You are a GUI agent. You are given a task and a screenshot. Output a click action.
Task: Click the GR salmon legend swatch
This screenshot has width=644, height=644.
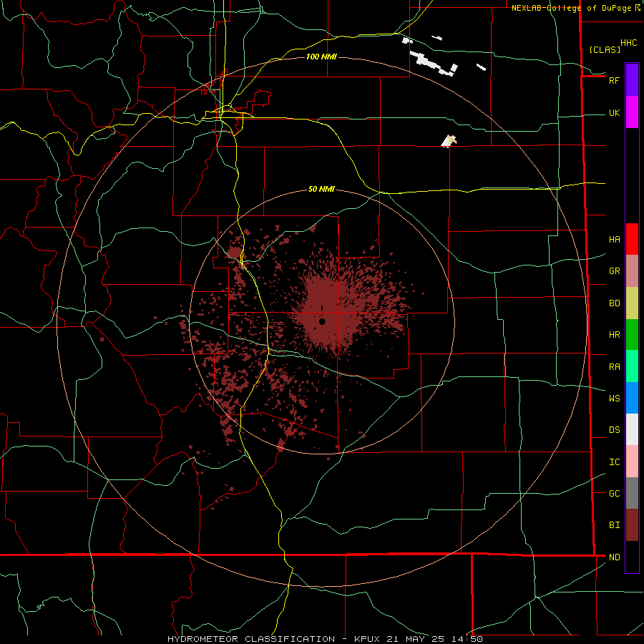(632, 271)
